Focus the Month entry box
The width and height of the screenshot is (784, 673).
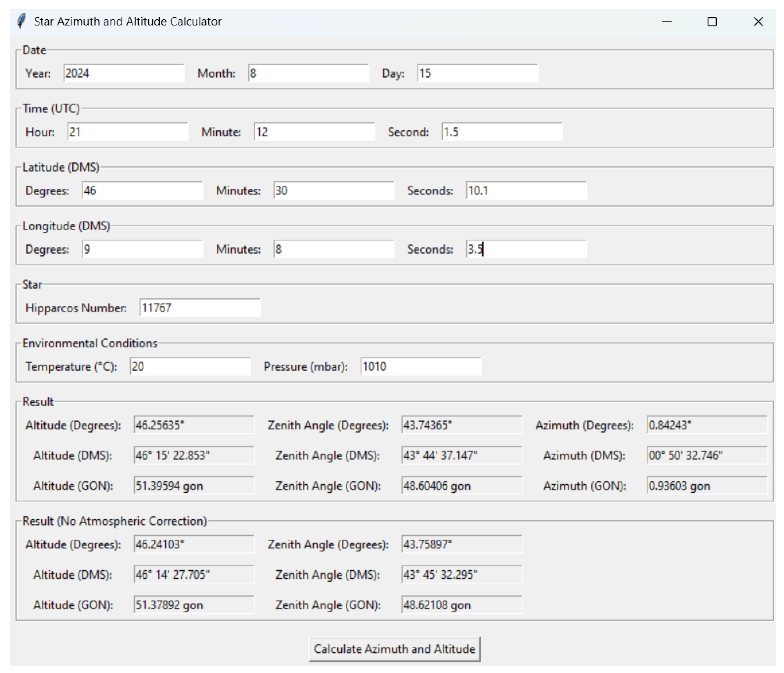click(x=308, y=73)
